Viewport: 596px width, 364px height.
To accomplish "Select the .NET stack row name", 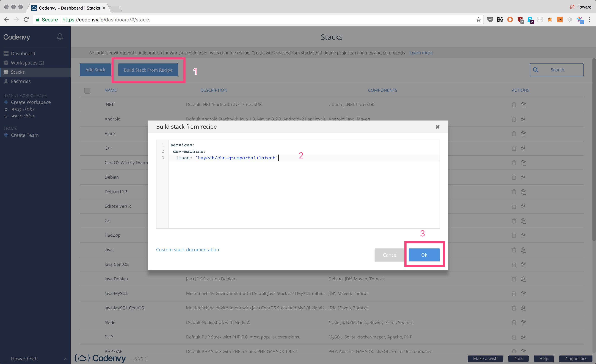I will point(109,104).
